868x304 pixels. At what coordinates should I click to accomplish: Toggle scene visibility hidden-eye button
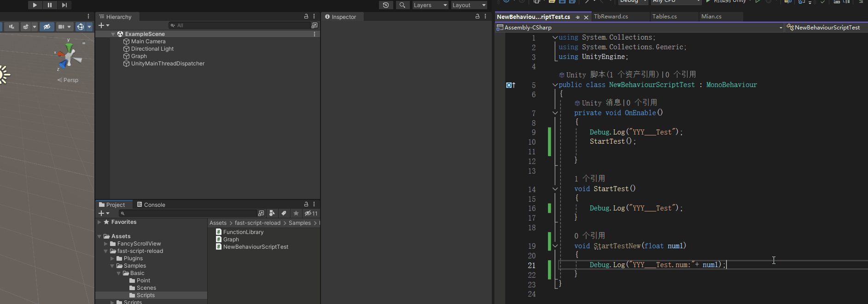tap(47, 27)
